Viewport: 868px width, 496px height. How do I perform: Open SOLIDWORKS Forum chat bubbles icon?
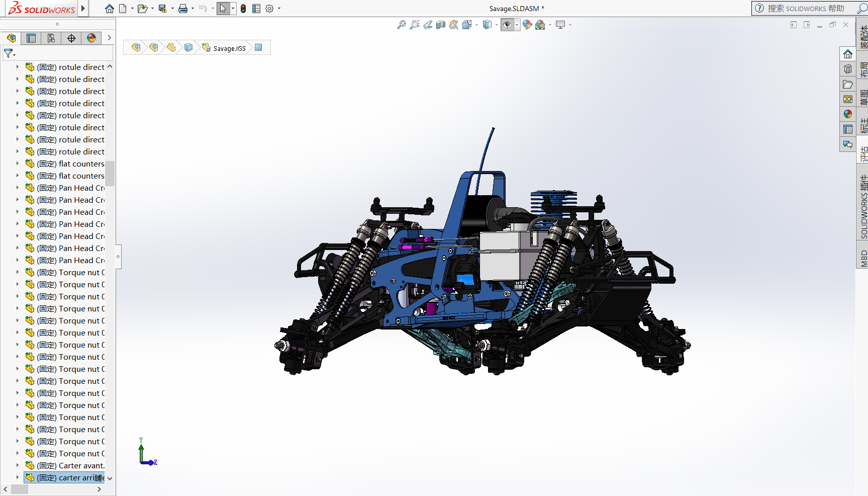pos(848,144)
